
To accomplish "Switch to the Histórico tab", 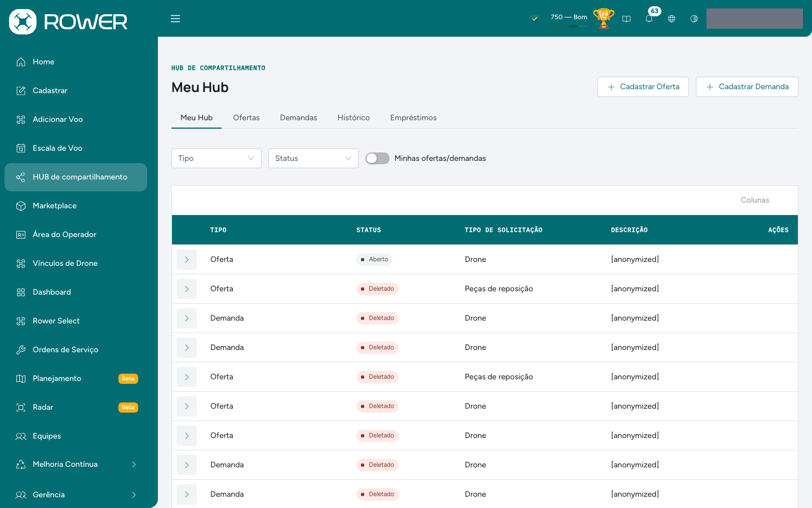I will (x=354, y=117).
